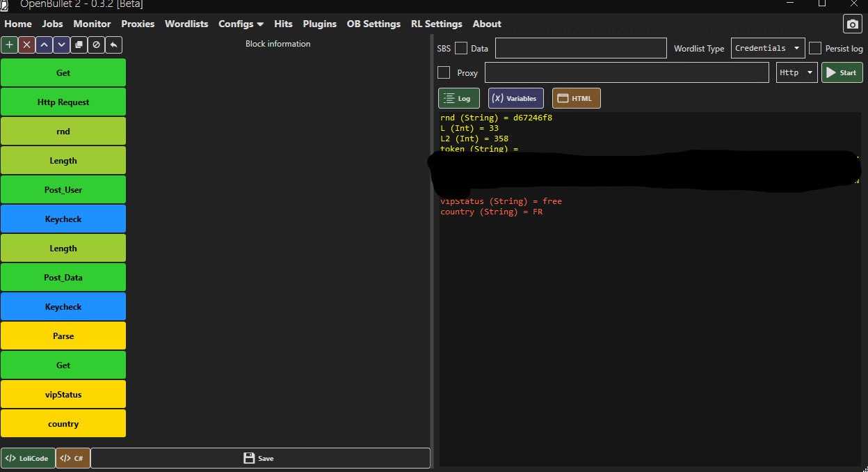
Task: Click the Proxy address input field
Action: 627,72
